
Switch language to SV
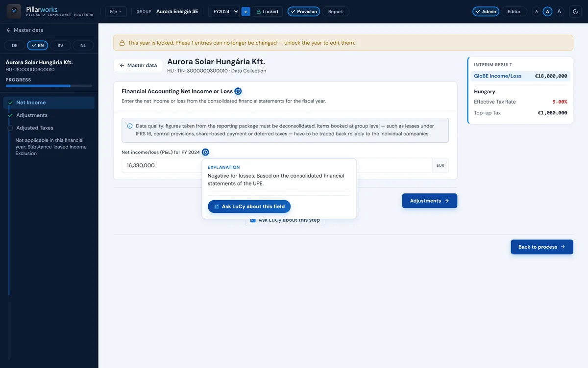[x=60, y=45]
